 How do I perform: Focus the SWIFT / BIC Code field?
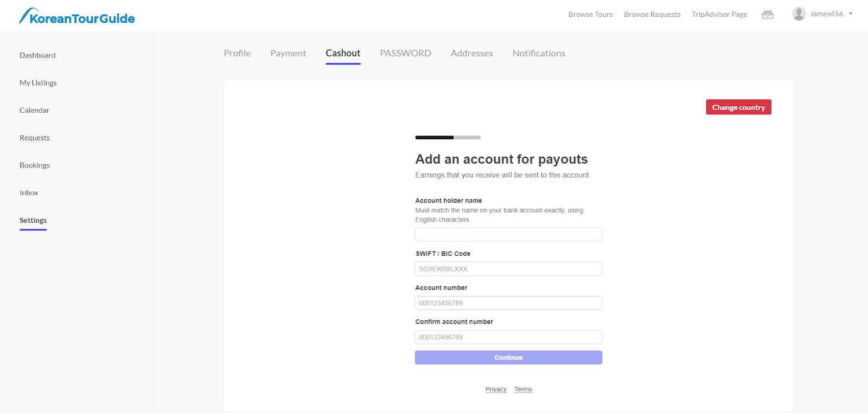tap(508, 269)
